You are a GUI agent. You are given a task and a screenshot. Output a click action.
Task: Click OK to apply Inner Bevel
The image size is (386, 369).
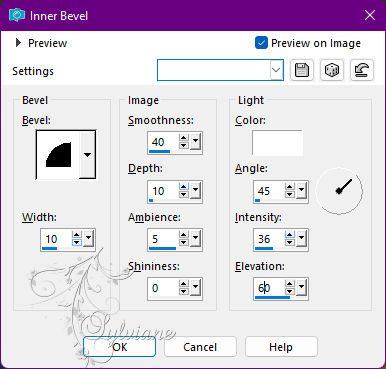click(x=120, y=347)
